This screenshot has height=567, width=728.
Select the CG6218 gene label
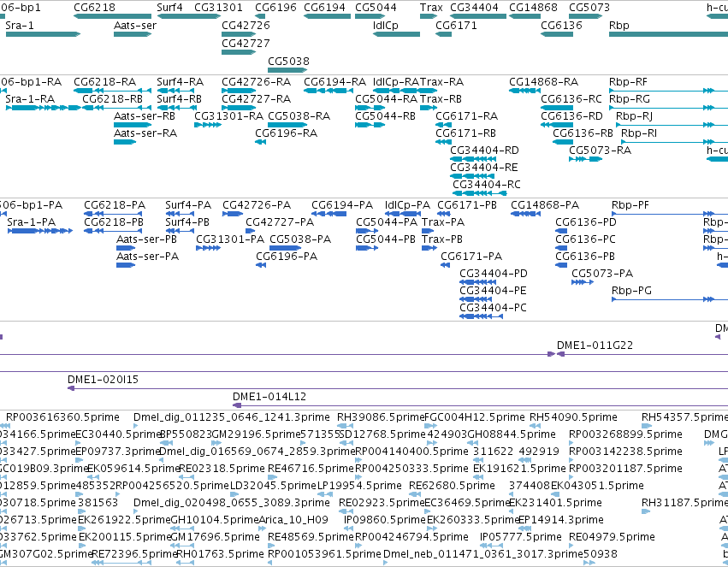[x=94, y=8]
